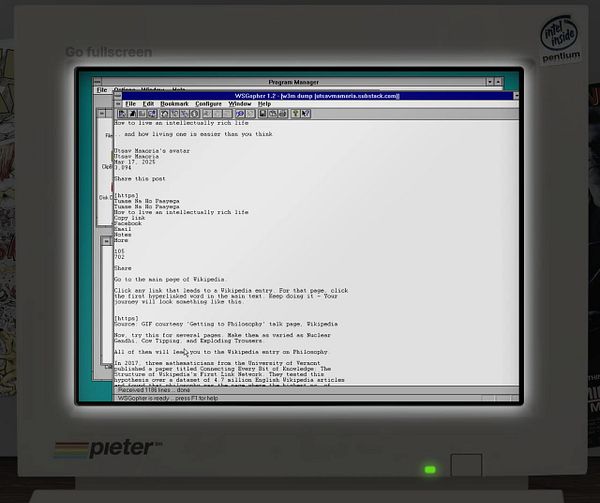Click 'Utsav Mamoria's avatar' line
Viewport: 600px width, 503px height.
[152, 151]
